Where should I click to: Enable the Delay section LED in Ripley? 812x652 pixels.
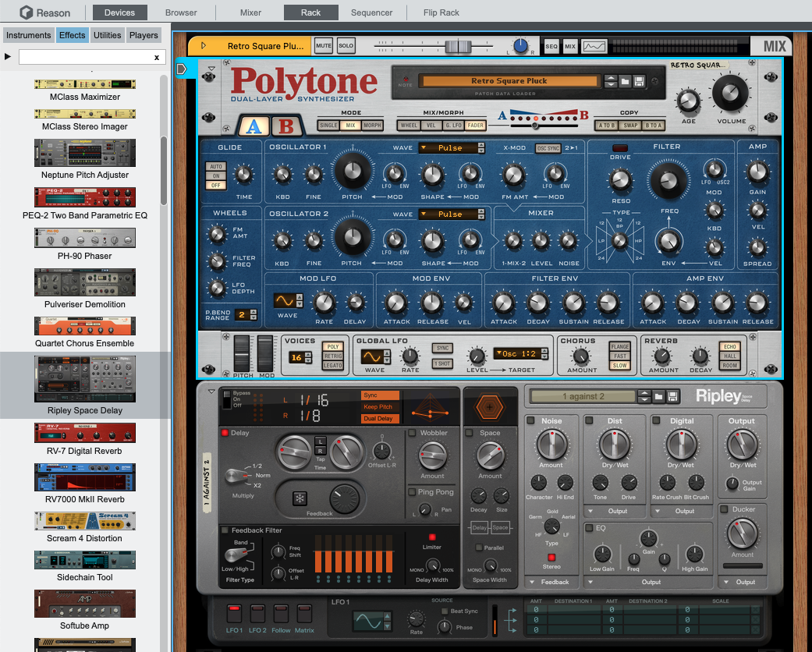click(x=225, y=432)
